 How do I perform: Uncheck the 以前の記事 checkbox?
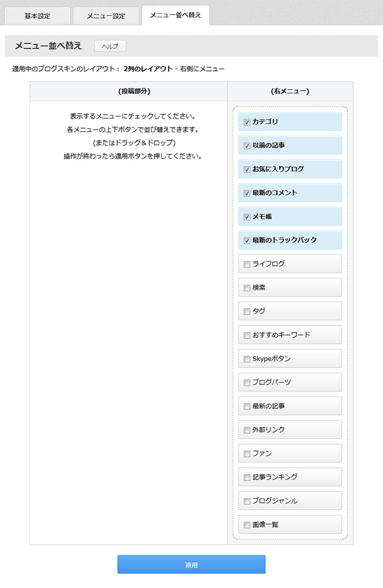247,146
